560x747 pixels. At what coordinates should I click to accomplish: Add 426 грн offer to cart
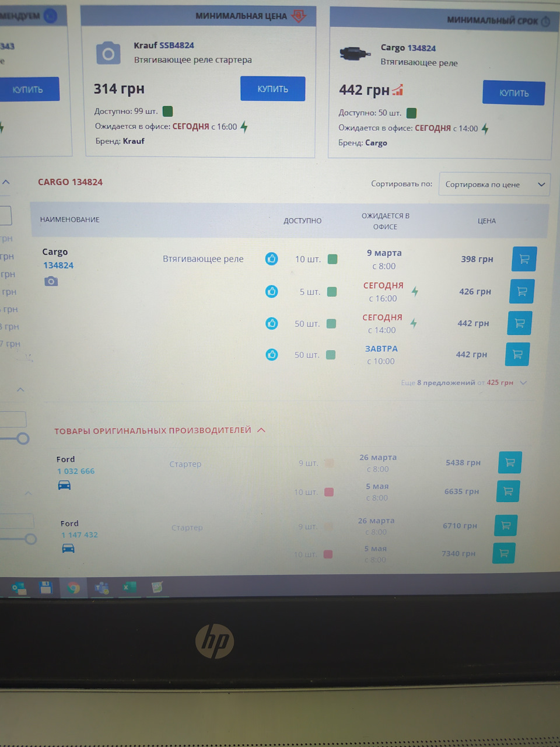pyautogui.click(x=521, y=291)
